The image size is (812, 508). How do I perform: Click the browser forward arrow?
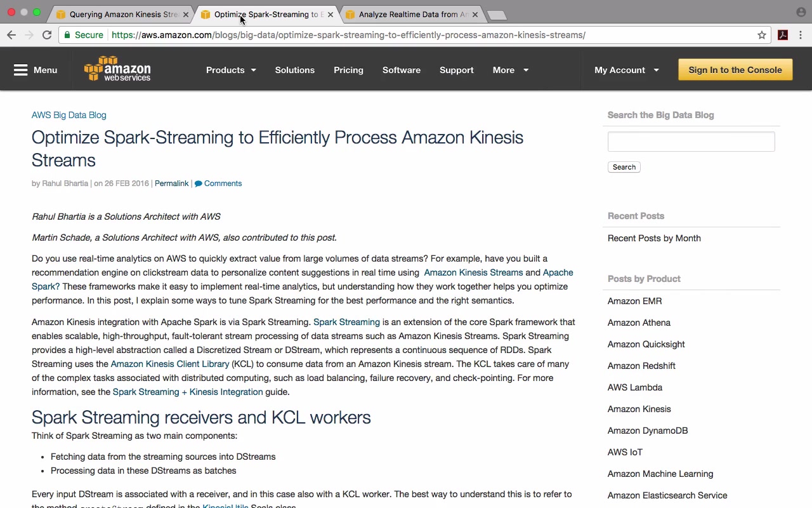tap(29, 35)
